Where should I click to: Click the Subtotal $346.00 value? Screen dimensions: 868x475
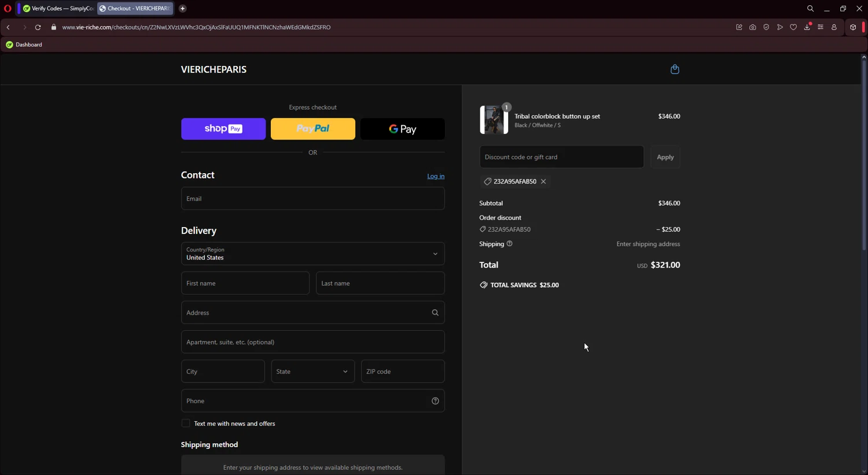click(669, 203)
